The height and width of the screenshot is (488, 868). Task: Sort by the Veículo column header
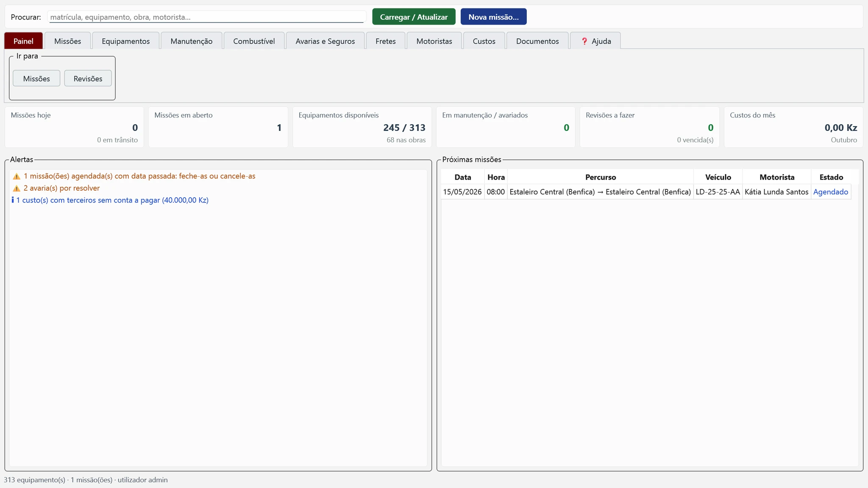[x=718, y=177]
